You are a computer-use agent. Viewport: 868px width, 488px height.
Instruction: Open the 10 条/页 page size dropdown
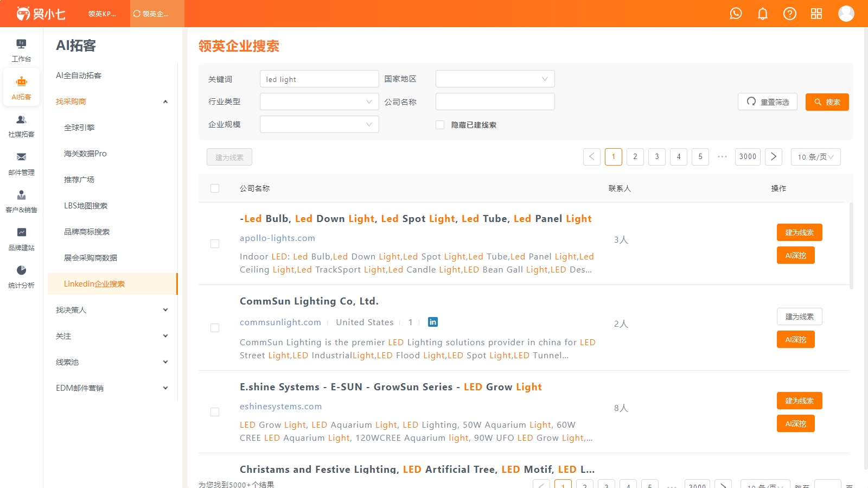click(816, 157)
